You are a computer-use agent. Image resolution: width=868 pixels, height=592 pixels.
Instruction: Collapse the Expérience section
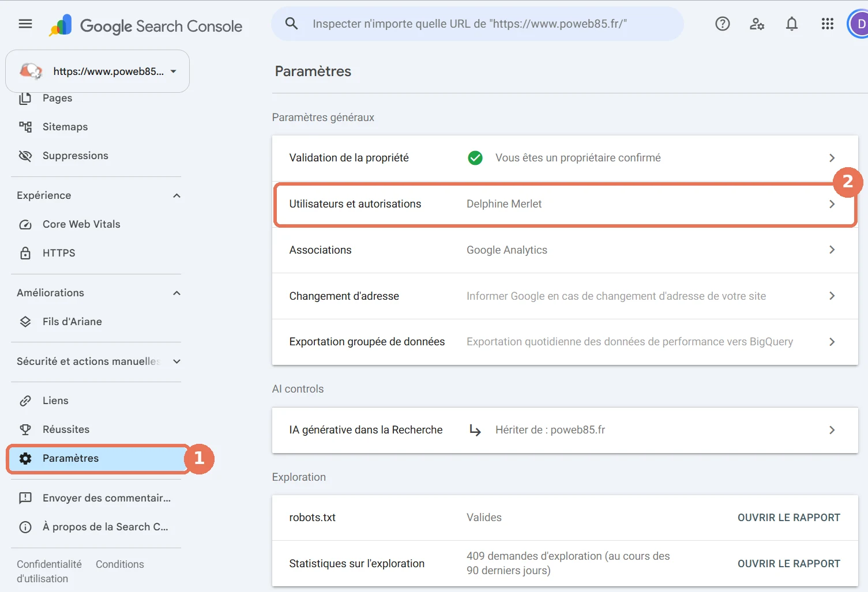pos(176,195)
